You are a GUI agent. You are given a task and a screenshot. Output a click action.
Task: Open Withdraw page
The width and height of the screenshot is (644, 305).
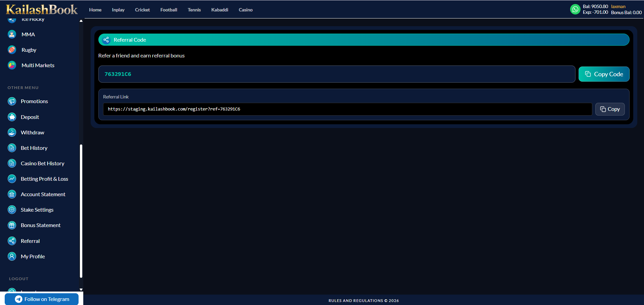[33, 132]
